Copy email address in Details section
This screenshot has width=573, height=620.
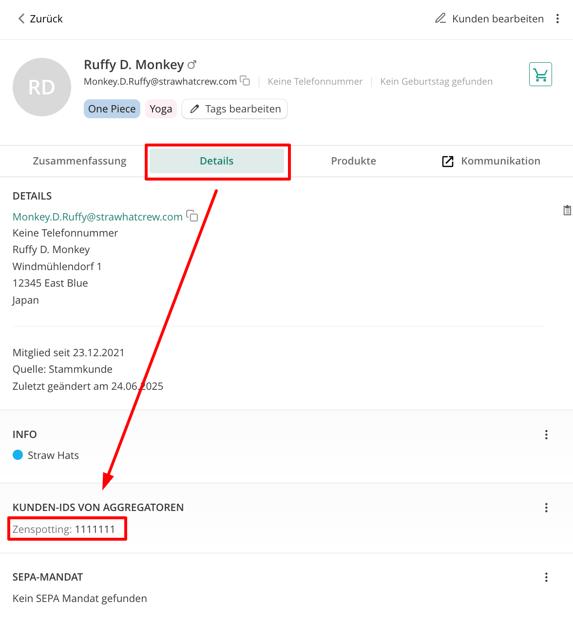click(x=192, y=216)
